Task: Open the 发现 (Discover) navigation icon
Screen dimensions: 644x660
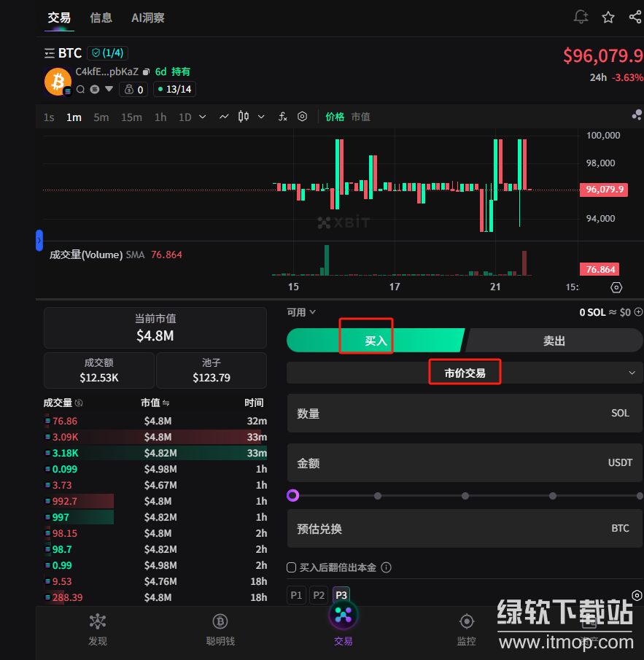Action: [98, 629]
